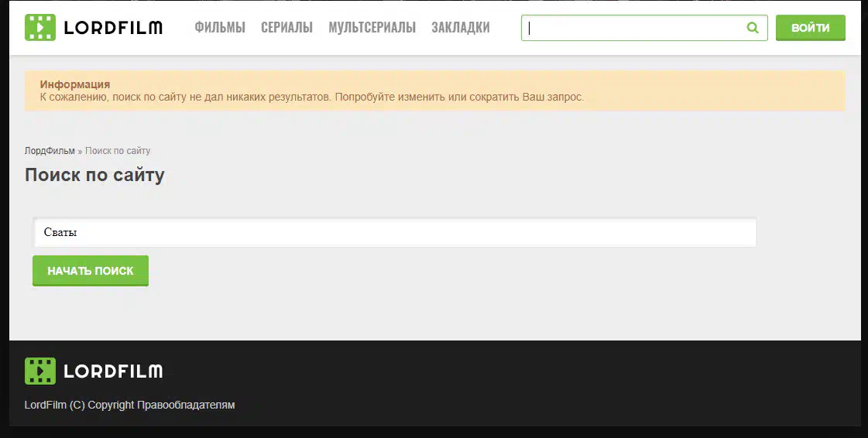The width and height of the screenshot is (868, 438).
Task: Open the ЗАКЛАДКИ menu item
Action: click(x=461, y=28)
